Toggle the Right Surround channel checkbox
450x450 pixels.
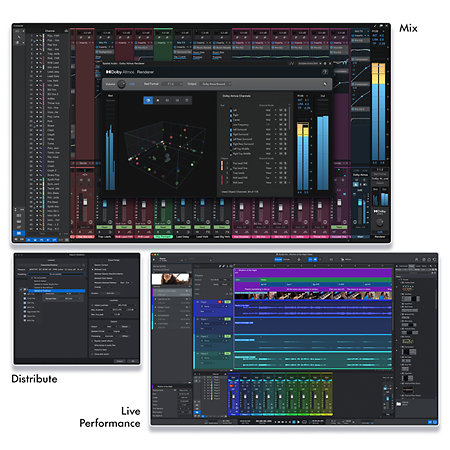pos(231,134)
